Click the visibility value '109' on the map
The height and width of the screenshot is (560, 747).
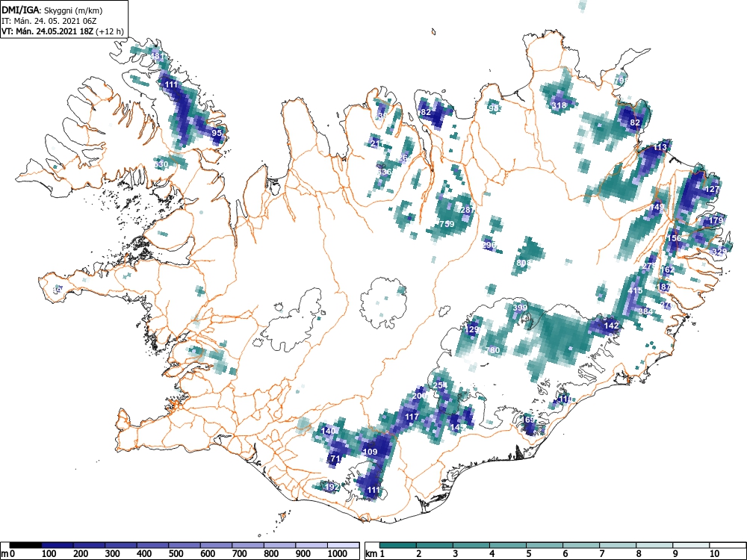click(x=371, y=452)
